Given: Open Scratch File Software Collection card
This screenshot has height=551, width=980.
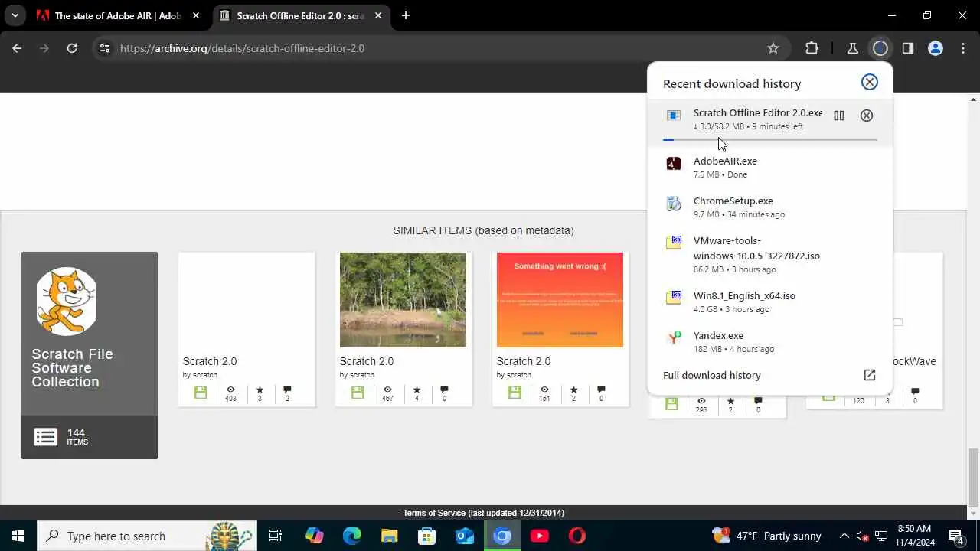Looking at the screenshot, I should click(90, 355).
